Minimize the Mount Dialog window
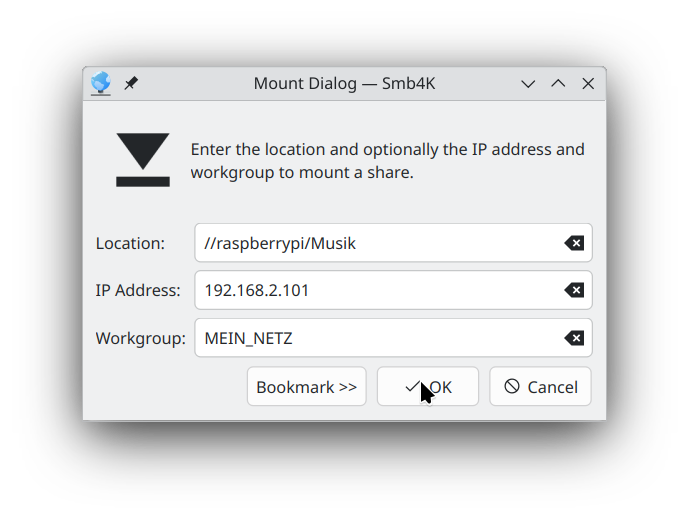 pos(528,84)
